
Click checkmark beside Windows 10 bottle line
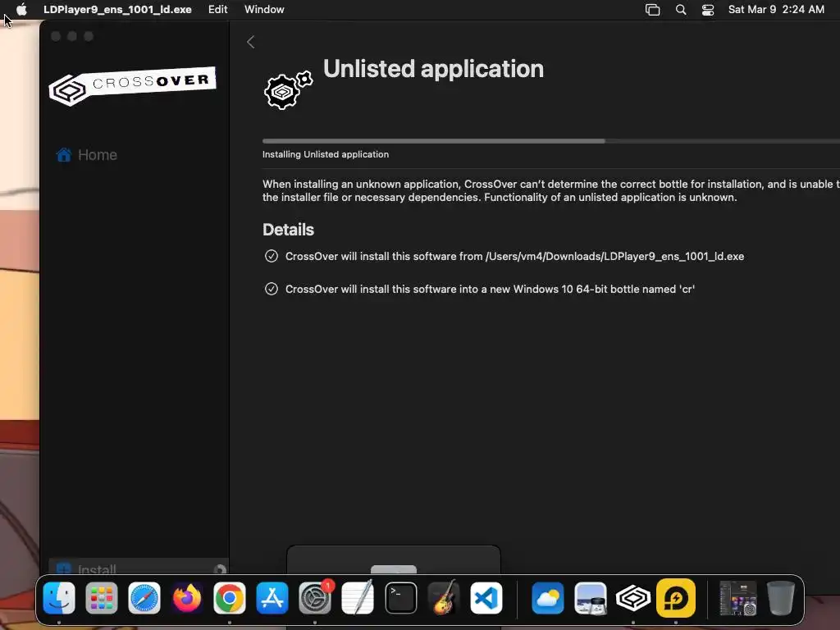tap(271, 289)
